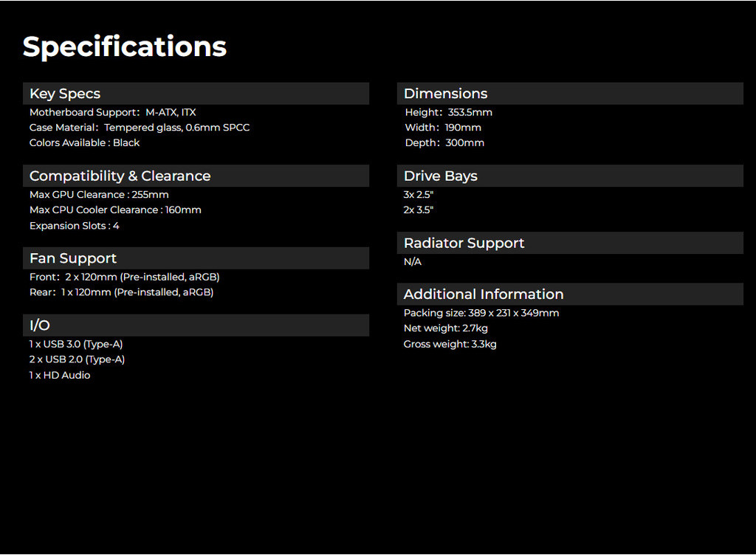Click the Max CPU Cooler Clearance line

(115, 210)
